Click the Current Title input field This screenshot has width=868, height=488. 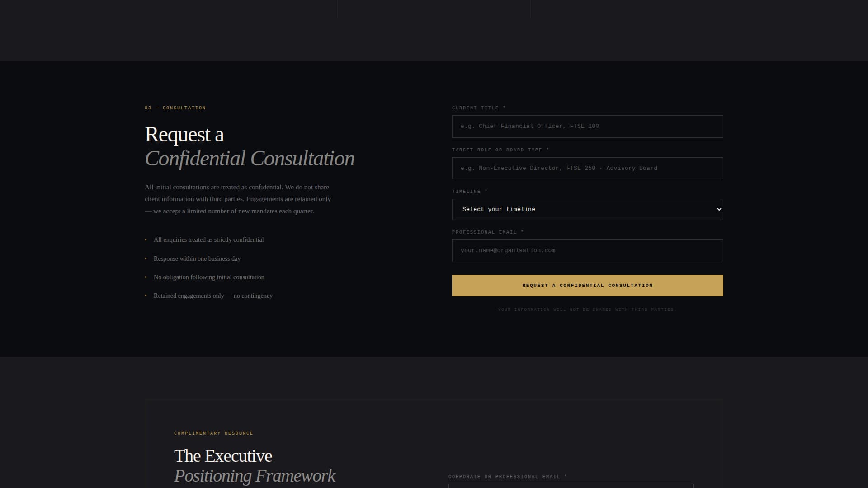pyautogui.click(x=587, y=127)
